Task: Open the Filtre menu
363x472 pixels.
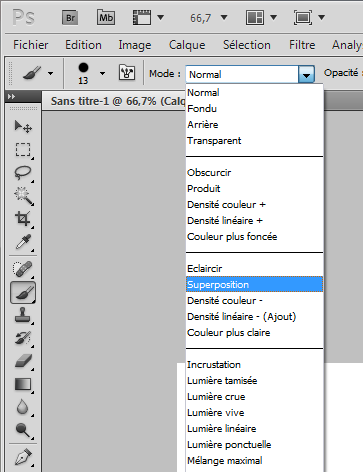Action: [302, 45]
